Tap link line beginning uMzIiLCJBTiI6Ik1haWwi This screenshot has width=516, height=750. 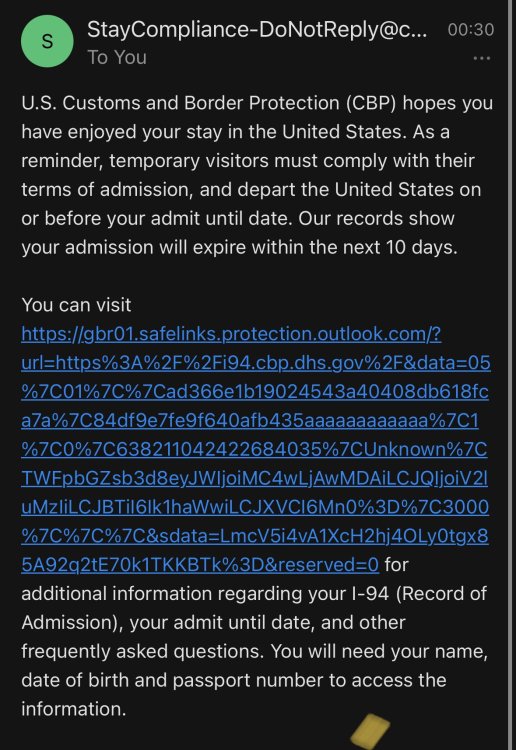[255, 507]
